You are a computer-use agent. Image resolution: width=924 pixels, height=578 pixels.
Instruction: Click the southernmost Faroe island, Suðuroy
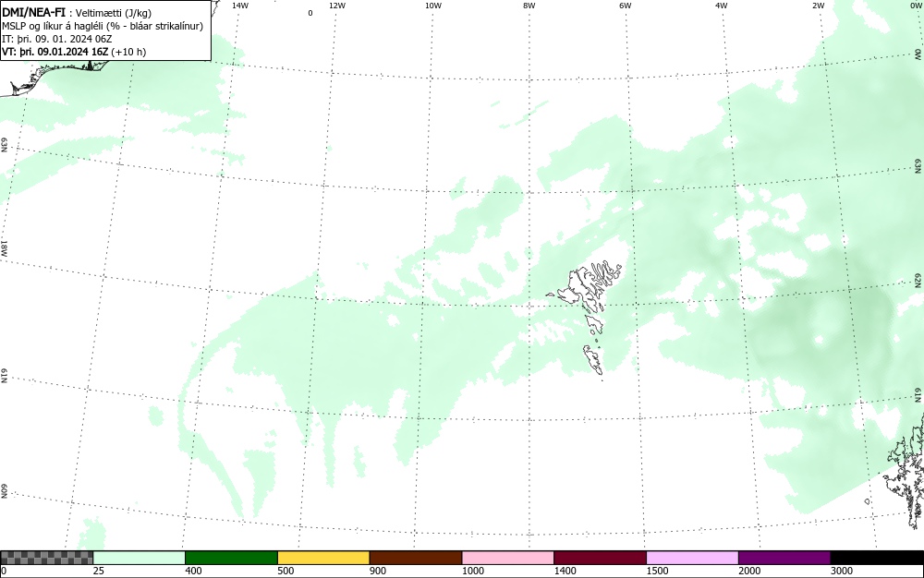point(593,359)
